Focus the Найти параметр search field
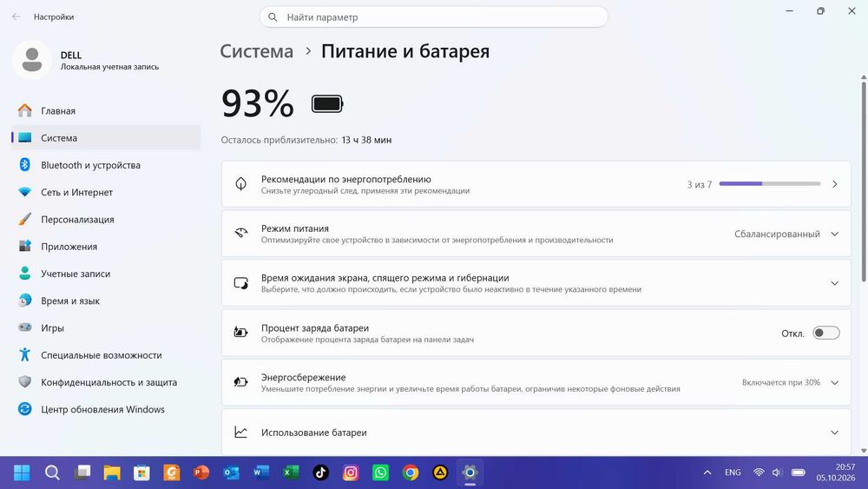868x489 pixels. pyautogui.click(x=433, y=17)
